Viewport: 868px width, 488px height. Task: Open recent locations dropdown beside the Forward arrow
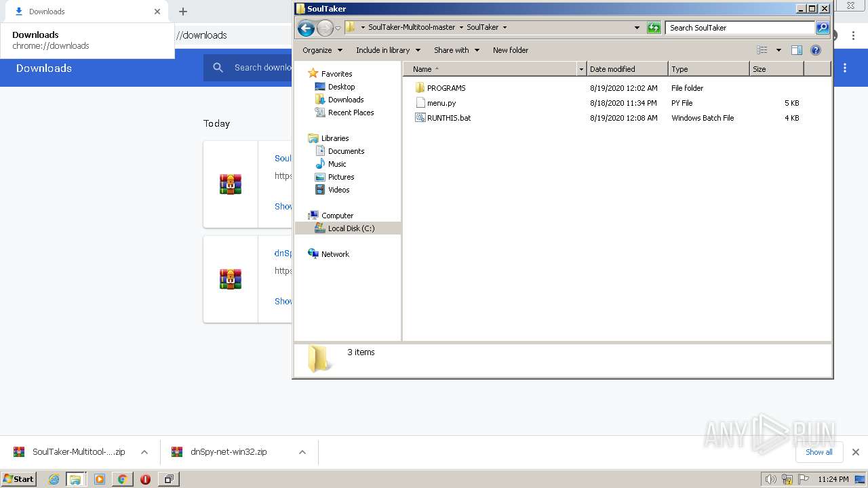[338, 28]
